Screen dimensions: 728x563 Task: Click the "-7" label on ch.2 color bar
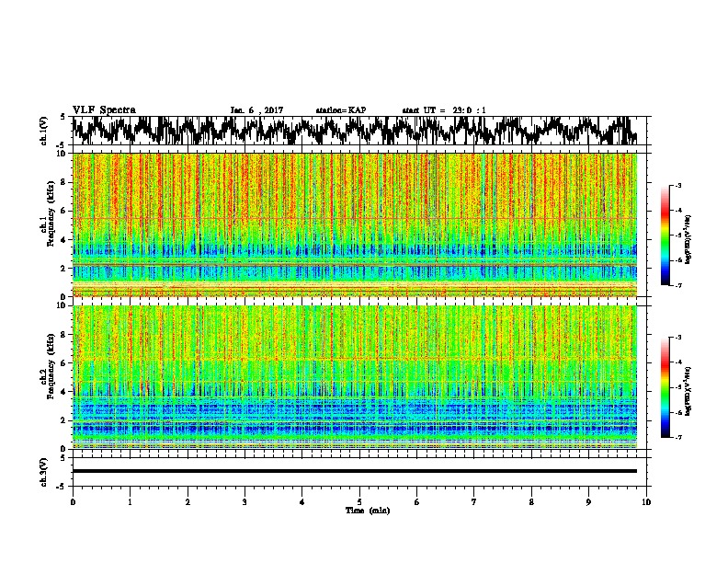click(678, 438)
